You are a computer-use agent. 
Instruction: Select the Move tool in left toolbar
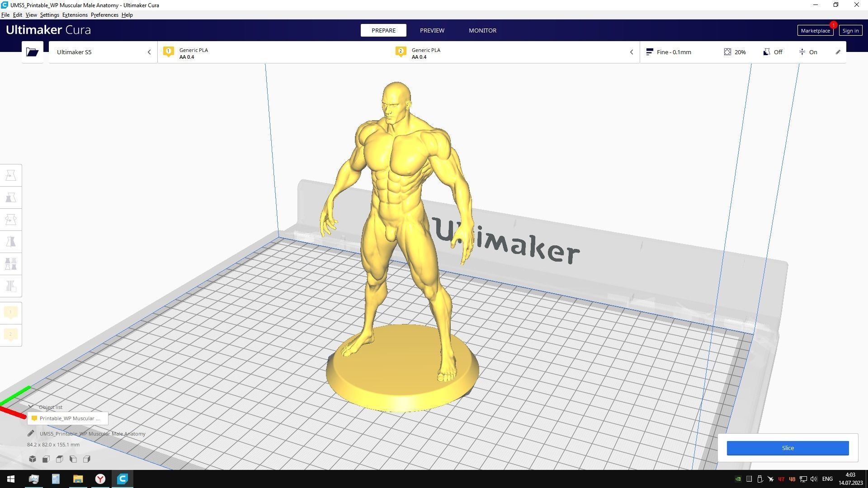[11, 175]
